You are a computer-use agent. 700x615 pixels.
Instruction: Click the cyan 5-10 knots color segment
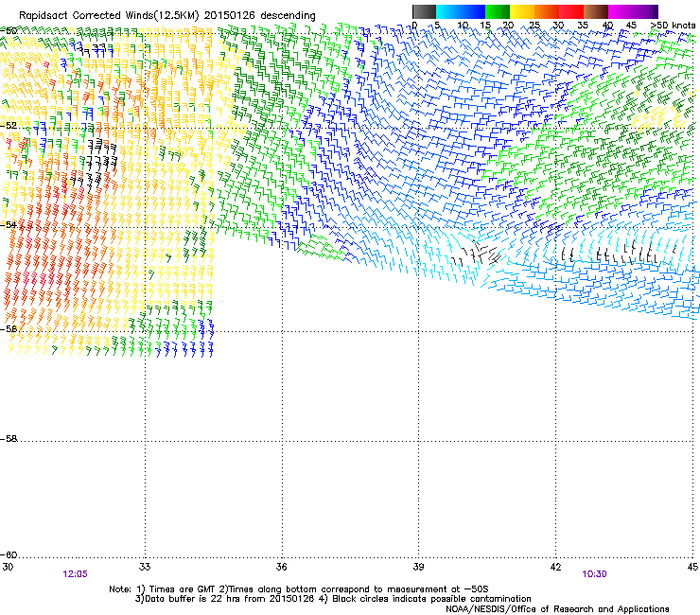coord(448,11)
